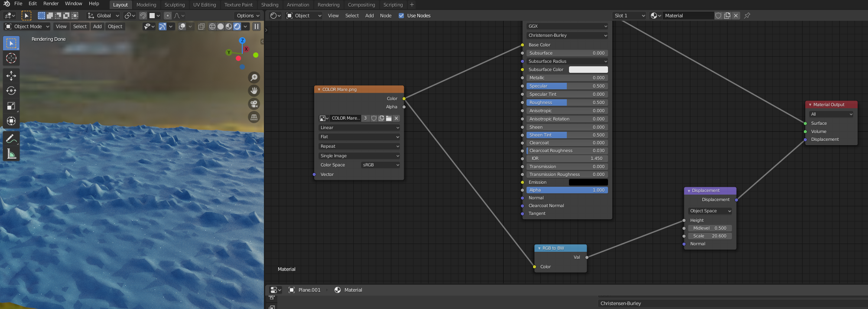Collapse the Material Output node
868x309 pixels.
[810, 105]
